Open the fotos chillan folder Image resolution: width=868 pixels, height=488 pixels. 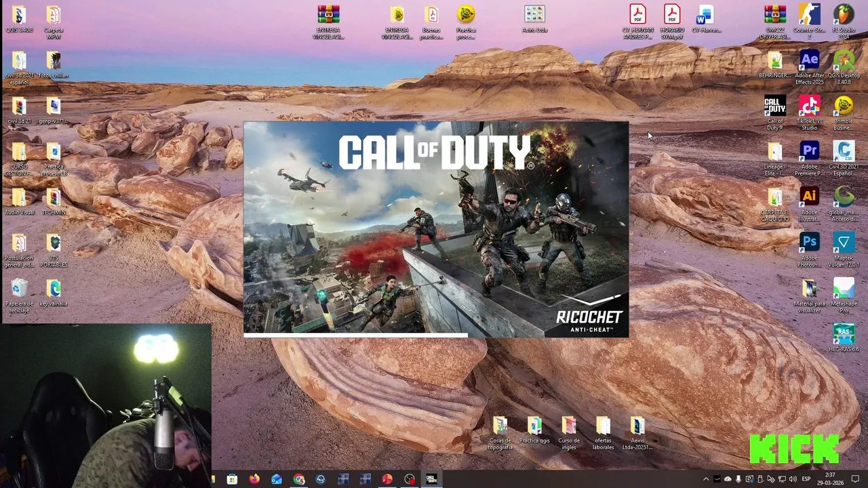[x=54, y=65]
